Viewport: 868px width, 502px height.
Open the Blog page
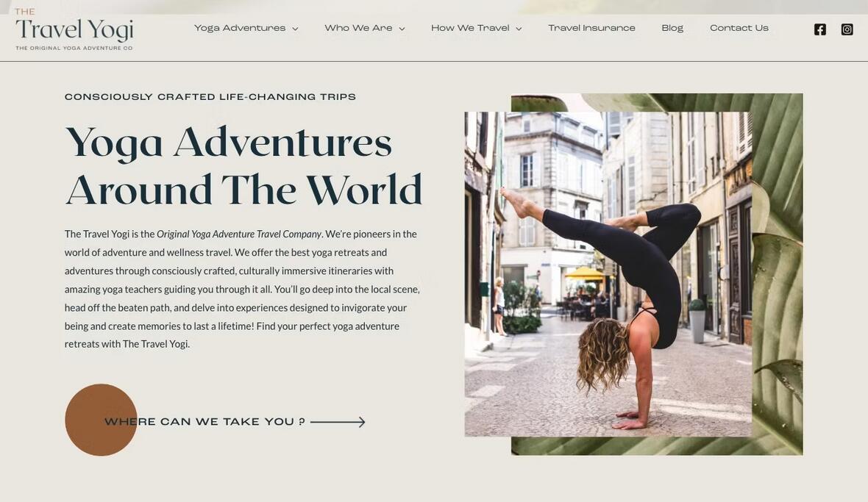click(x=672, y=28)
